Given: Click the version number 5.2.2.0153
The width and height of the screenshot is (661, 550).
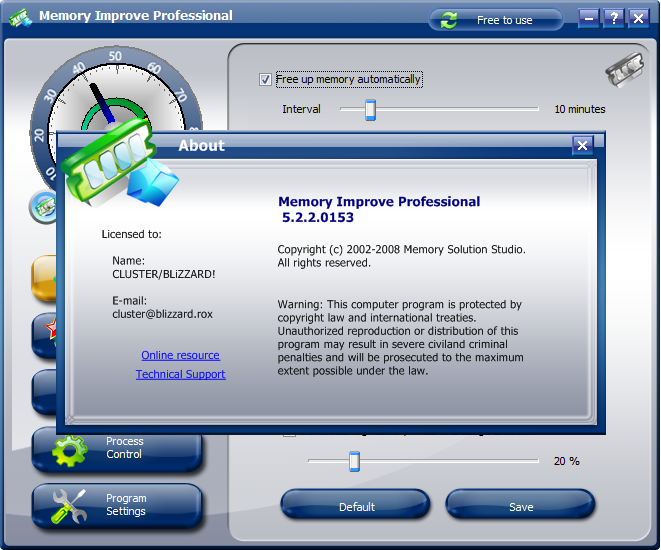Looking at the screenshot, I should [318, 217].
